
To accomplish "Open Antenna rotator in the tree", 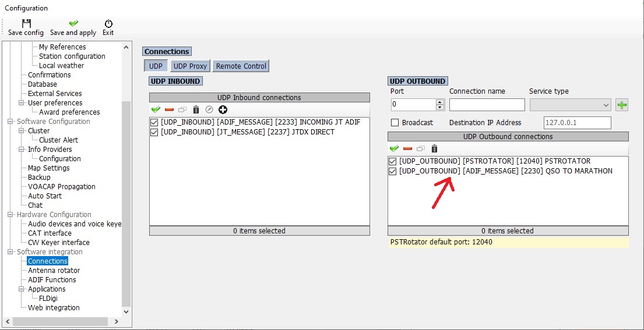I will click(54, 271).
